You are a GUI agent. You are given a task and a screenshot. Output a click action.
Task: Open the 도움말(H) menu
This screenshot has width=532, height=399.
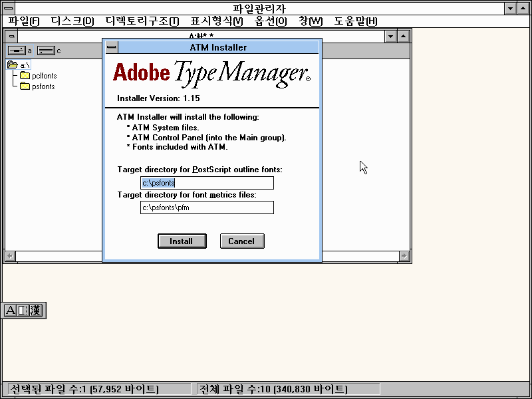coord(356,21)
